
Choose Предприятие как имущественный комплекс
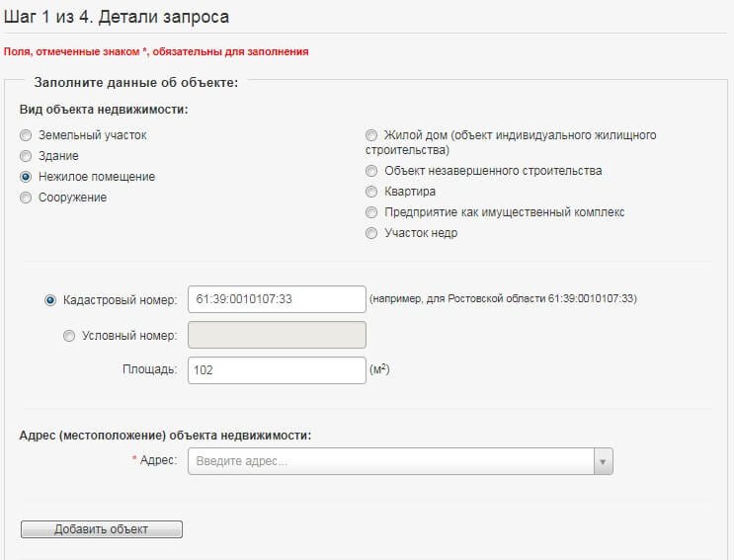coord(371,212)
